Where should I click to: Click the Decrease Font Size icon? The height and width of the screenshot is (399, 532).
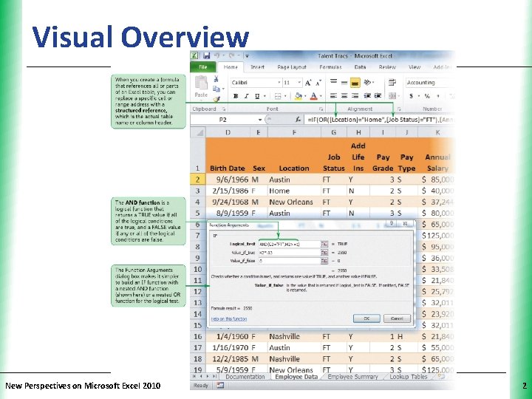318,83
